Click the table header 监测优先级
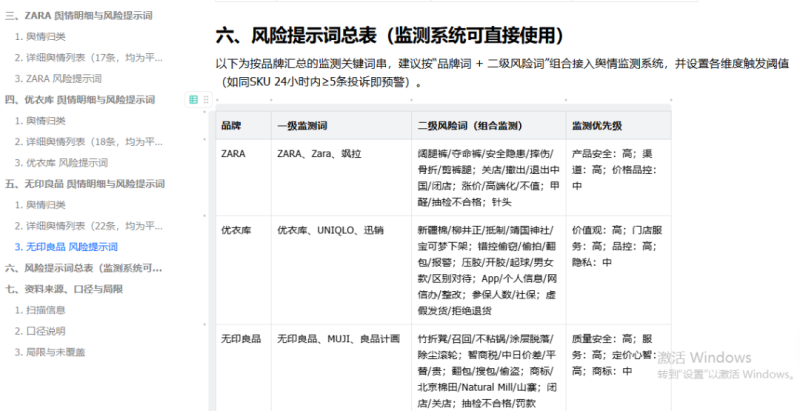This screenshot has width=800, height=411. click(618, 125)
